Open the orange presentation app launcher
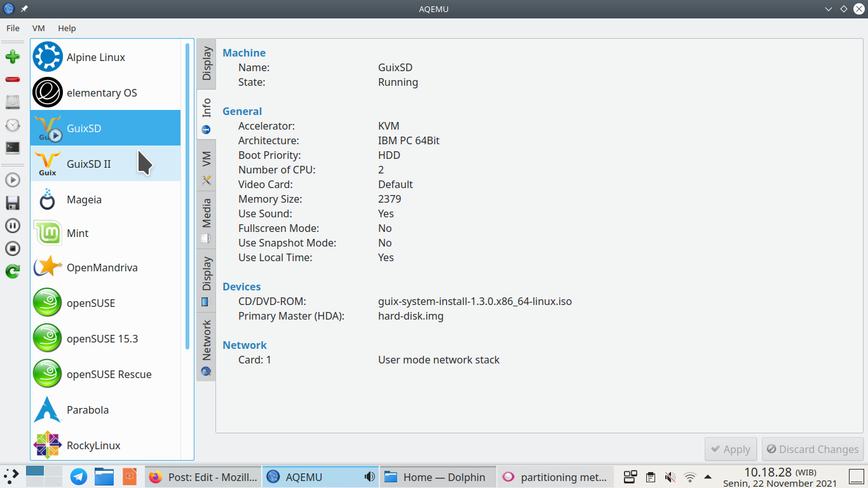 tap(130, 477)
